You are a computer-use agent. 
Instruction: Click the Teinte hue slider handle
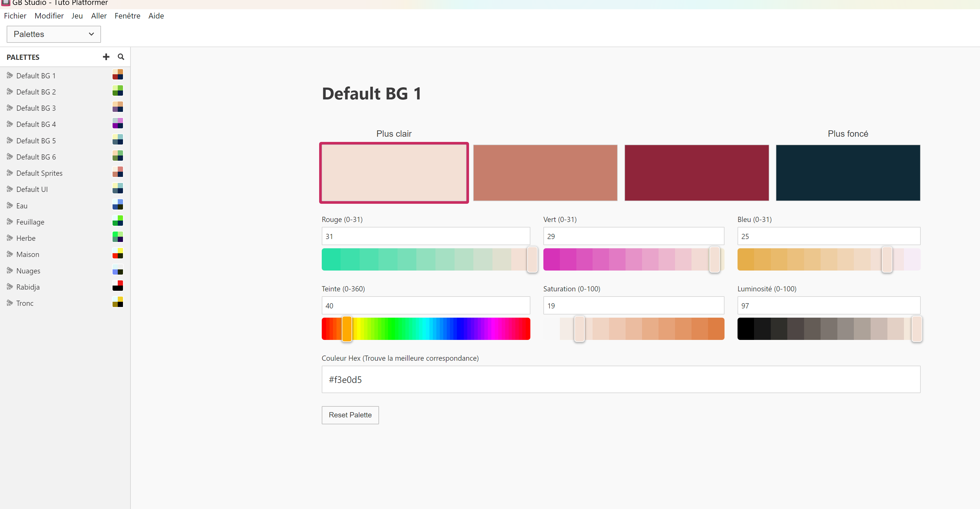347,329
